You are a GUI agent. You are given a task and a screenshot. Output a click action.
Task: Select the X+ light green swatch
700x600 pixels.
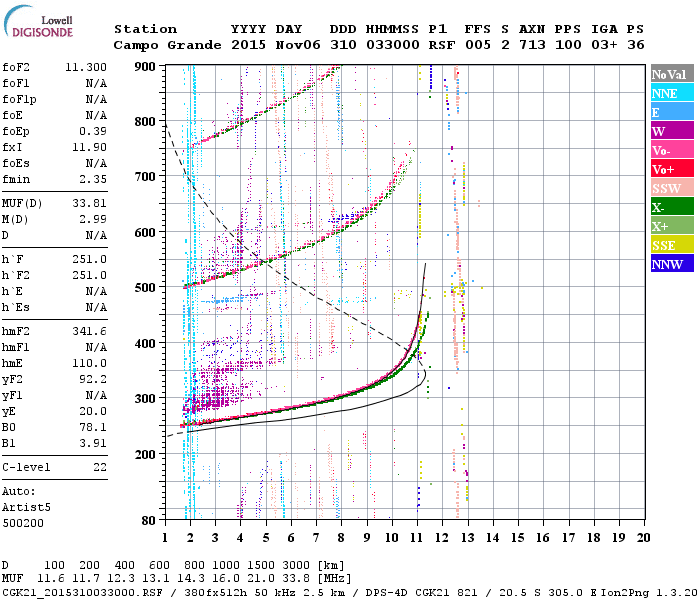672,226
